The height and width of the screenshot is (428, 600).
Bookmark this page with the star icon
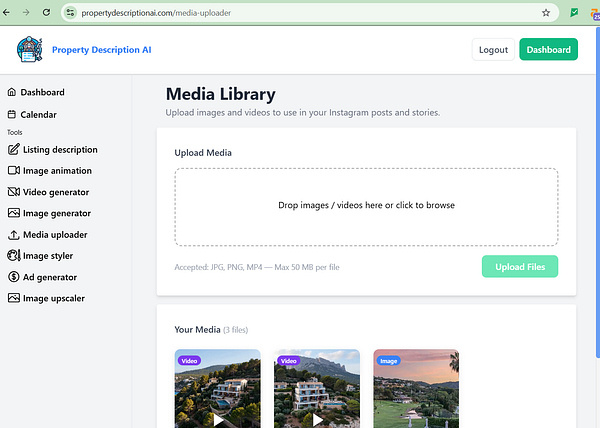click(546, 13)
